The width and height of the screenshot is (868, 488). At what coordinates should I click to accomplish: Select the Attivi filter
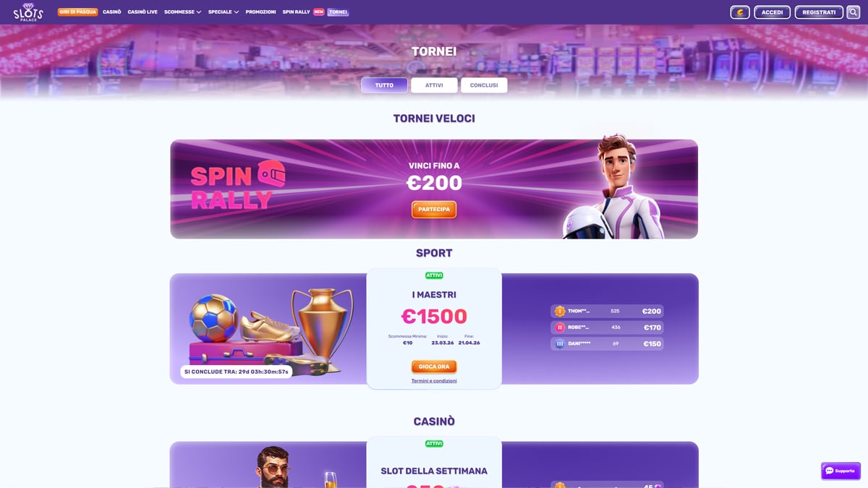click(434, 85)
